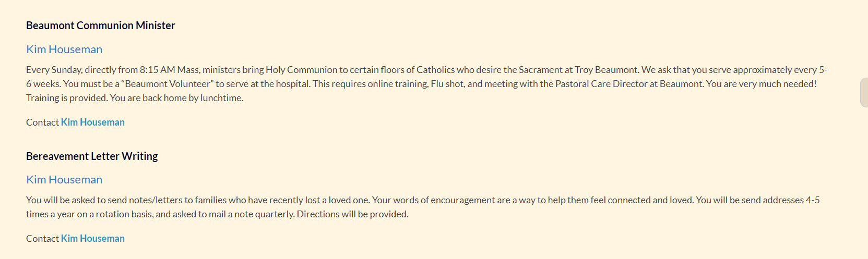Click Kim Houseman contact link in Bereavement section

[92, 239]
